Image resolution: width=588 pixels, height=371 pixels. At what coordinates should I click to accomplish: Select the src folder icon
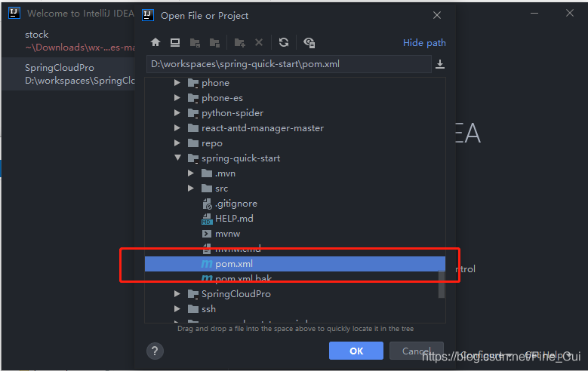[x=207, y=188]
